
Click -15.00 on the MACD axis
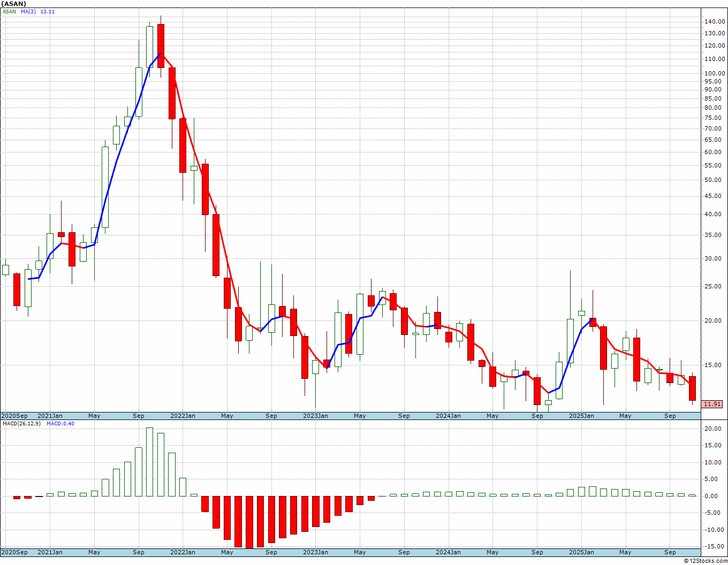[x=714, y=546]
